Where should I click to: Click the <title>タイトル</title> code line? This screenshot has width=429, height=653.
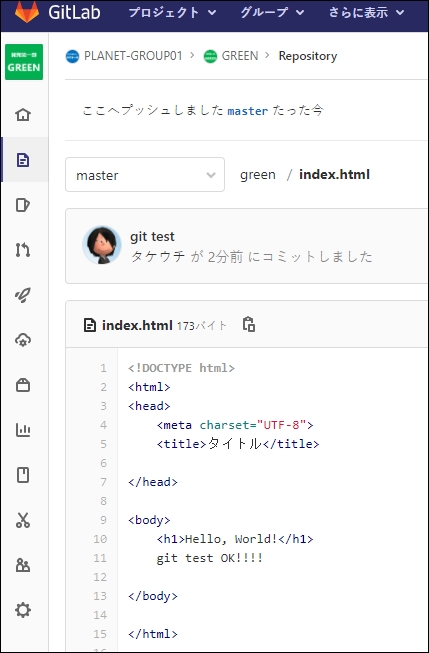[x=238, y=444]
